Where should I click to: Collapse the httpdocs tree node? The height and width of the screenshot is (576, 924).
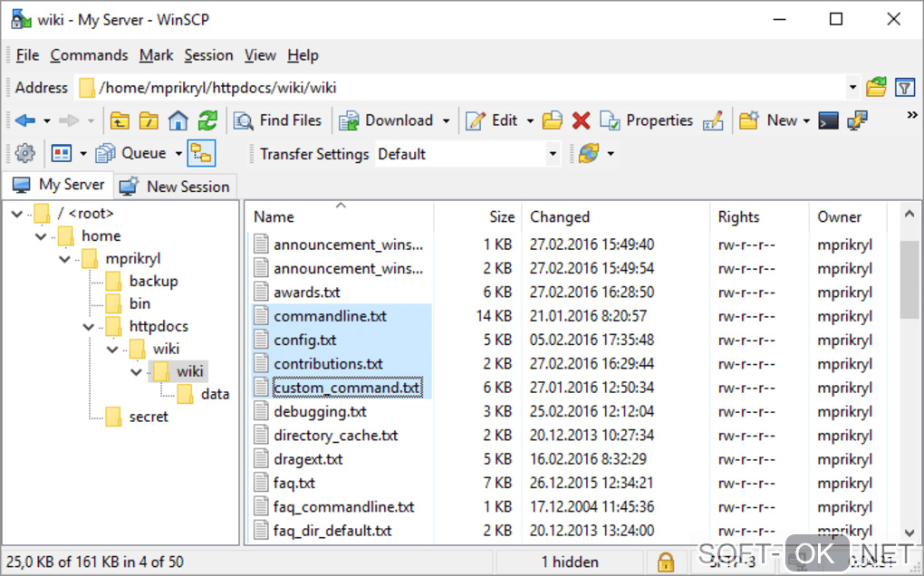click(89, 326)
